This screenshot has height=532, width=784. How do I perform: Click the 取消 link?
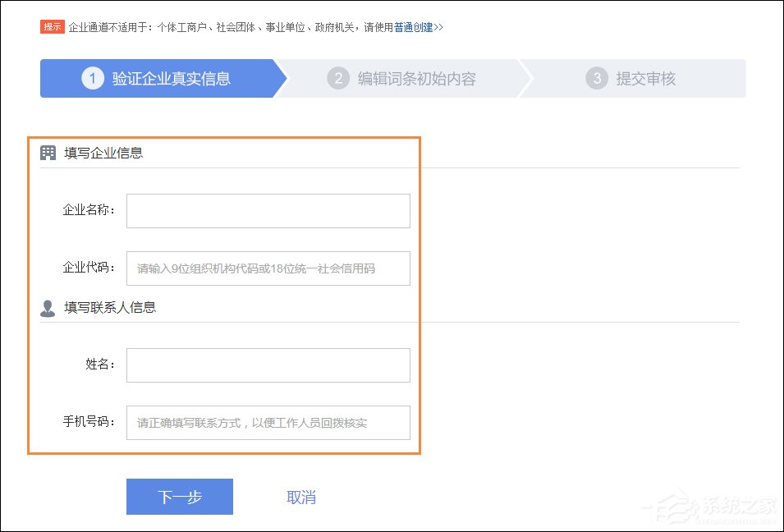coord(301,496)
